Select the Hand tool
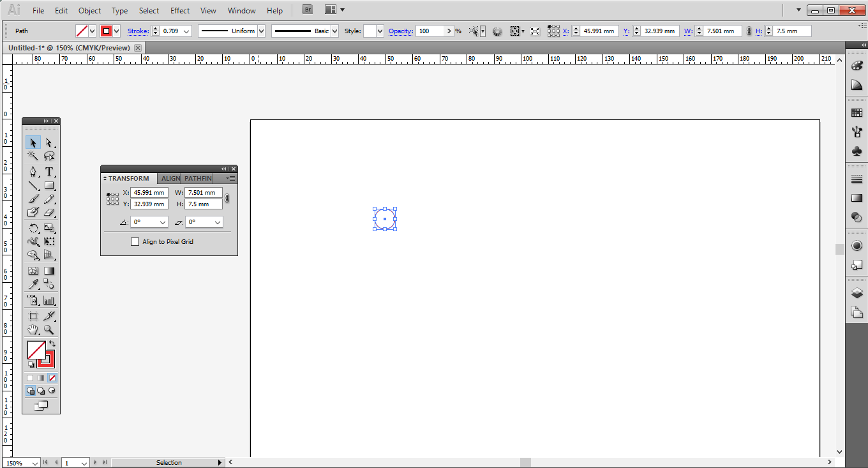The width and height of the screenshot is (868, 468). tap(33, 329)
